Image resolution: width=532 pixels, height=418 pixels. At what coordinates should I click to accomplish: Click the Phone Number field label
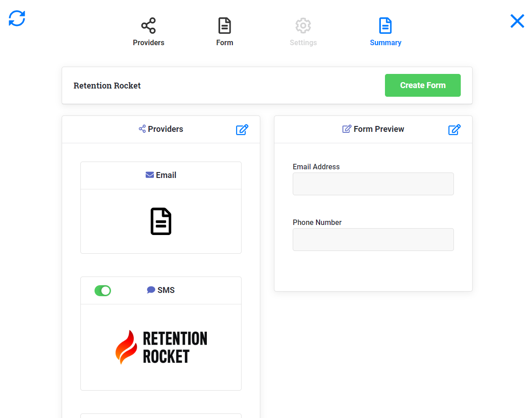pyautogui.click(x=317, y=223)
